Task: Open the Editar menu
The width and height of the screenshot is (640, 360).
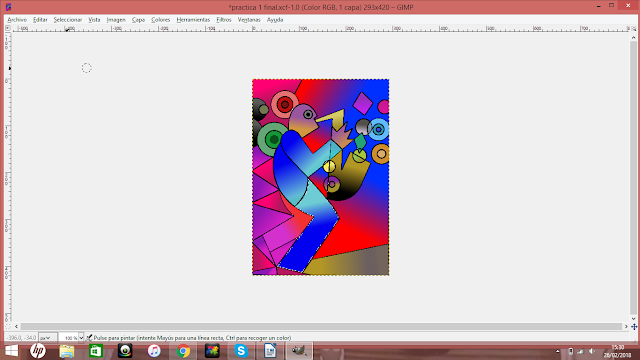Action: pyautogui.click(x=40, y=20)
